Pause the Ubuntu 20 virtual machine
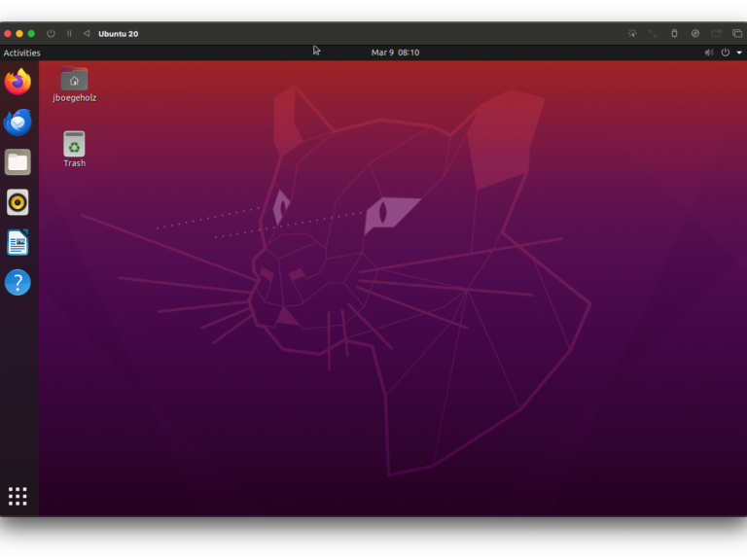The height and width of the screenshot is (560, 747). [69, 33]
